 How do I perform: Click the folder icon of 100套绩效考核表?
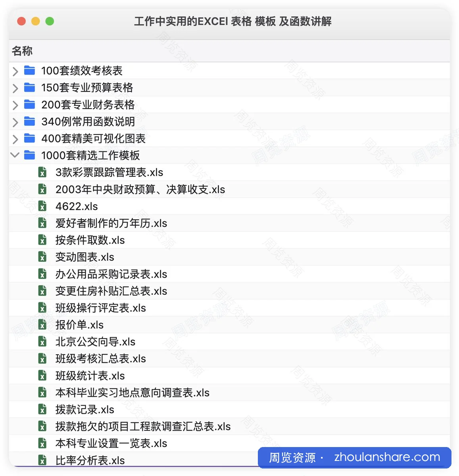click(x=29, y=70)
